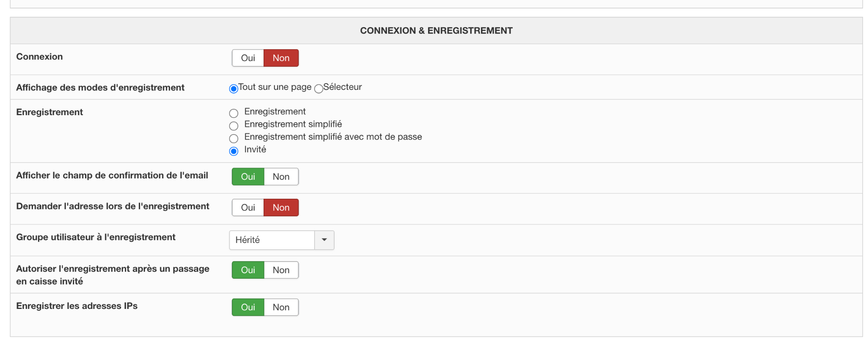
Task: Disable email confirmation field with Non
Action: tap(281, 177)
